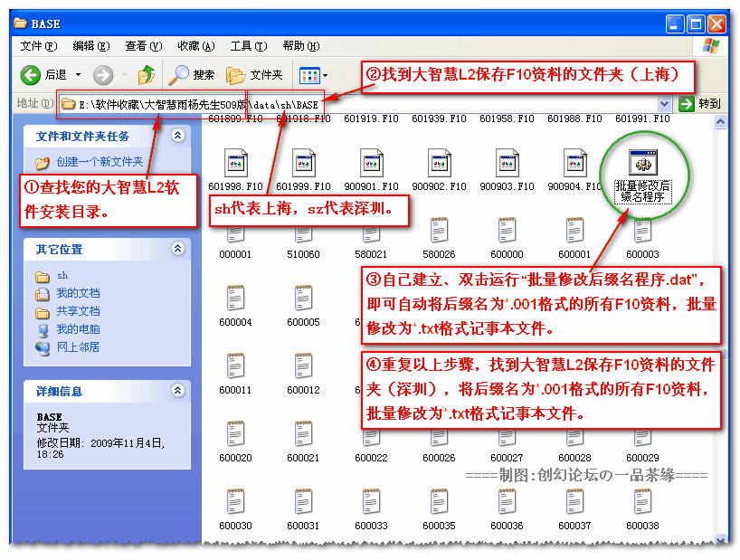Click file name 600026
The image size is (740, 560).
(x=439, y=458)
